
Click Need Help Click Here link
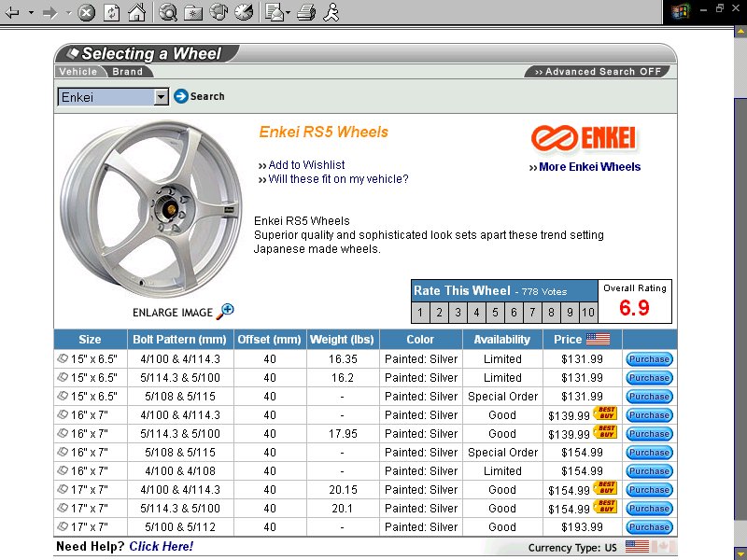click(x=161, y=547)
